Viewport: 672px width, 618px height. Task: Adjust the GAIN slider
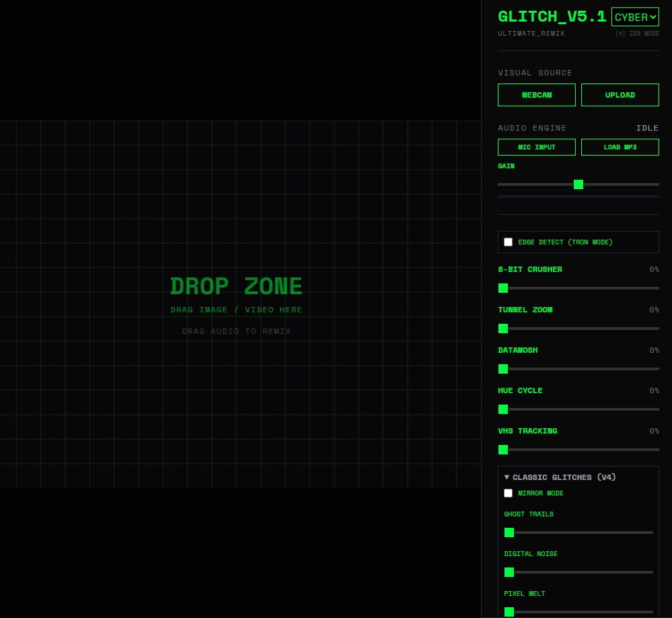(578, 184)
